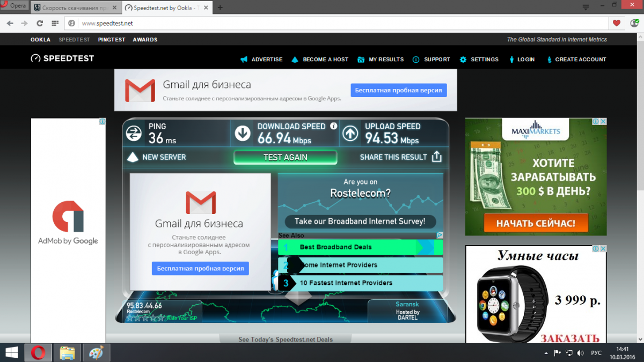Bookmark the page with the heart icon
The image size is (644, 362).
pyautogui.click(x=617, y=23)
